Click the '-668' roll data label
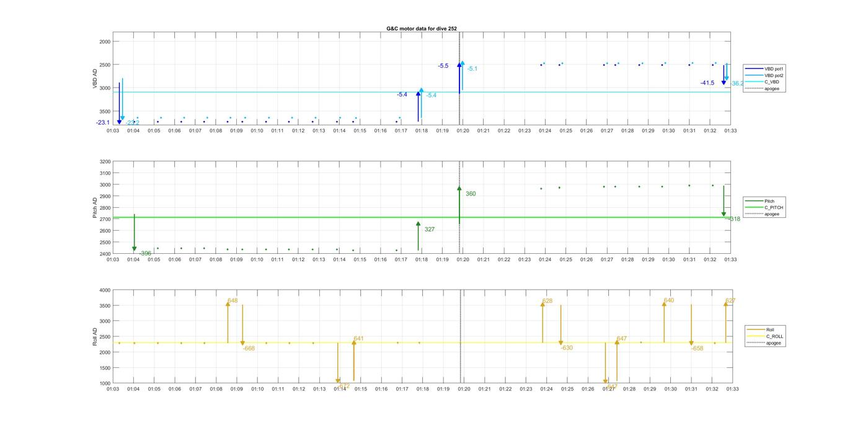This screenshot has width=868, height=430. click(249, 349)
